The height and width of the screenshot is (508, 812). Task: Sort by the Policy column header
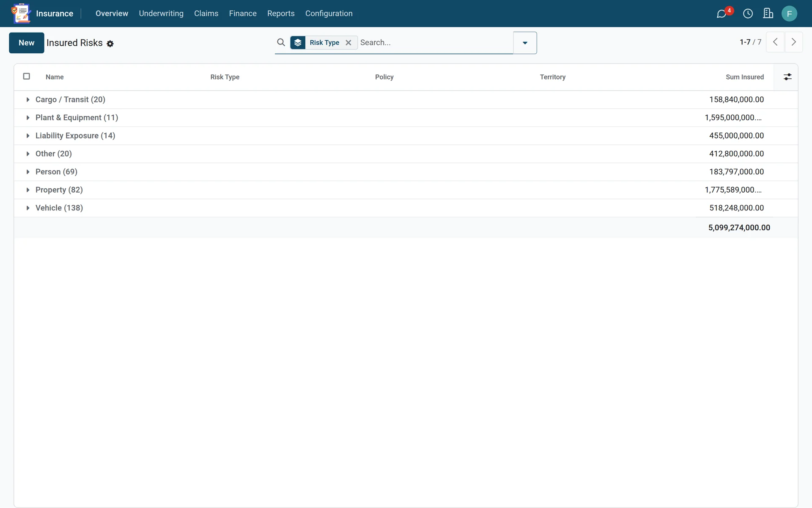pos(384,77)
